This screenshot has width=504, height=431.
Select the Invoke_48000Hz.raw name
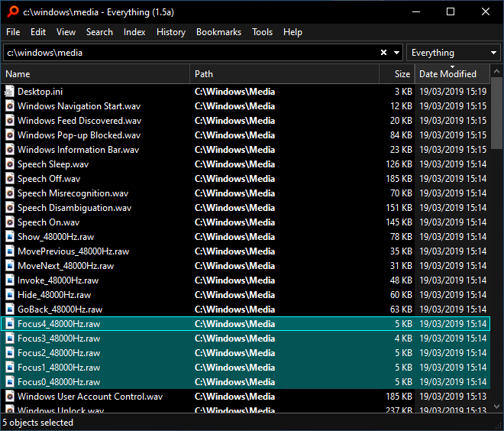pos(58,280)
